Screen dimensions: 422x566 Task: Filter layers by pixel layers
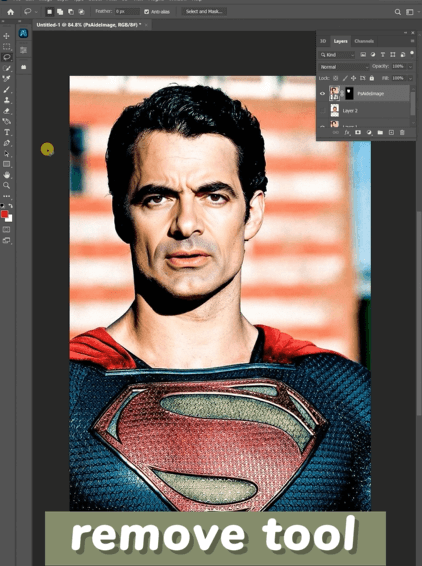tap(363, 55)
